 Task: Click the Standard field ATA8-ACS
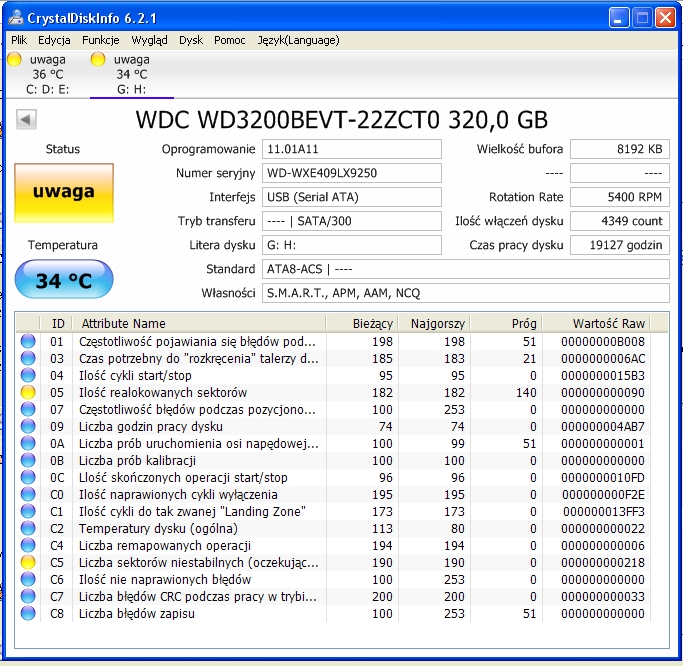[x=466, y=269]
